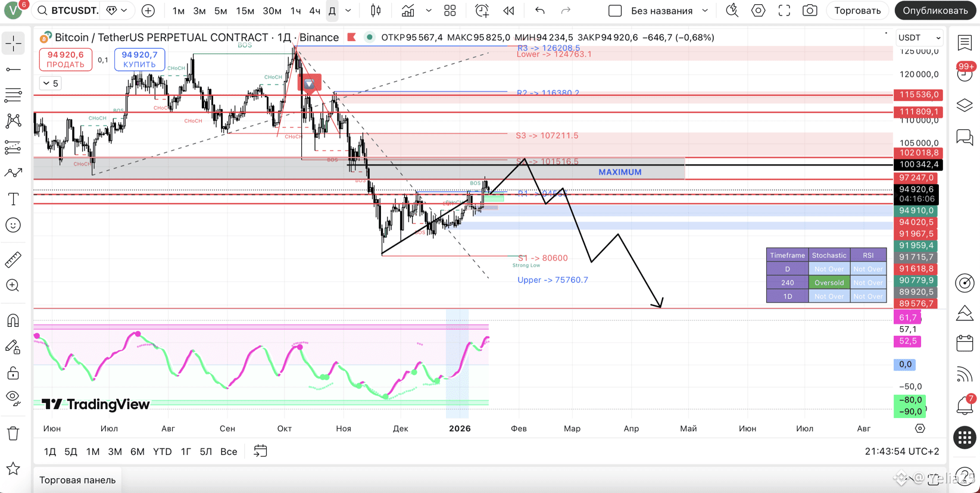
Task: Toggle the red flag on the symbol
Action: [352, 38]
